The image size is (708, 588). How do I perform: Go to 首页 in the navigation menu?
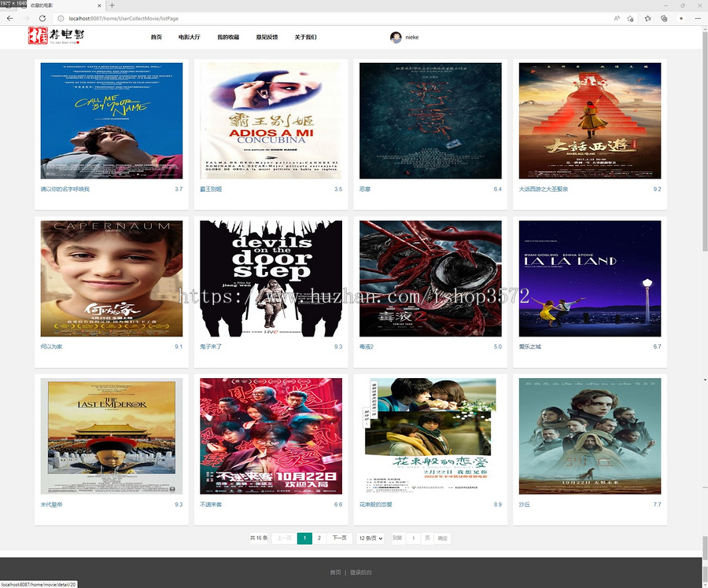click(157, 37)
